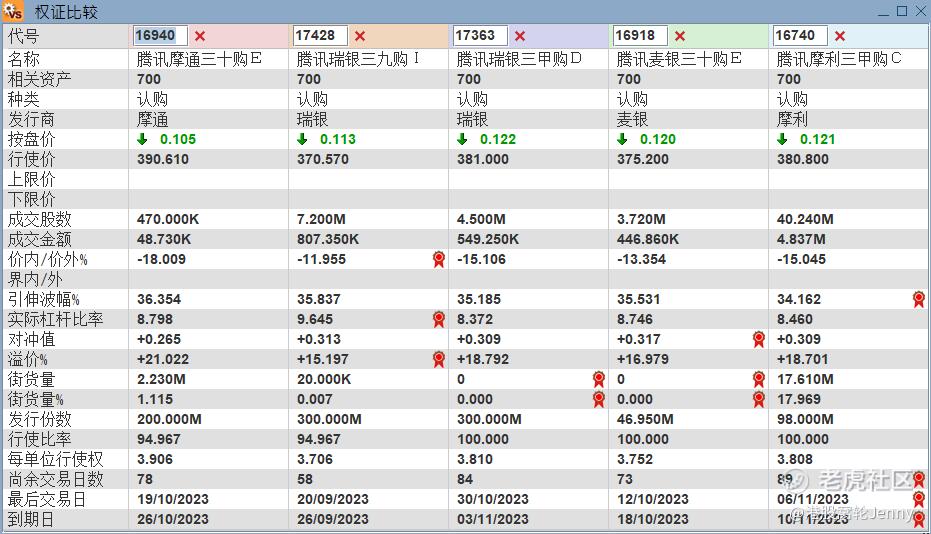Viewport: 931px width, 534px height.
Task: Click the 17363 code input field
Action: coord(480,36)
